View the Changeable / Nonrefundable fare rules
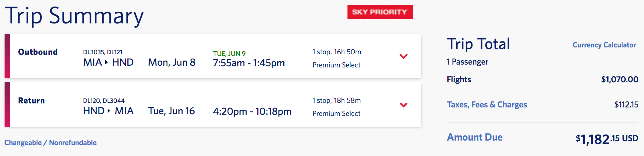This screenshot has height=156, width=644. point(50,143)
